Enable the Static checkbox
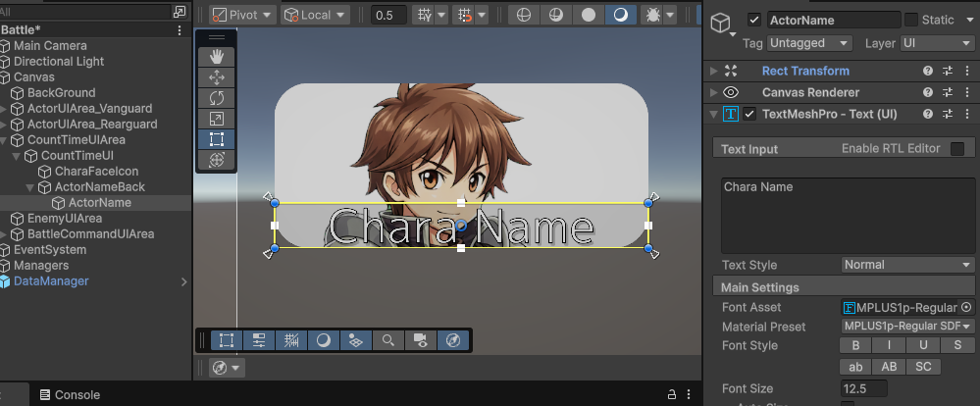980x406 pixels. point(911,20)
